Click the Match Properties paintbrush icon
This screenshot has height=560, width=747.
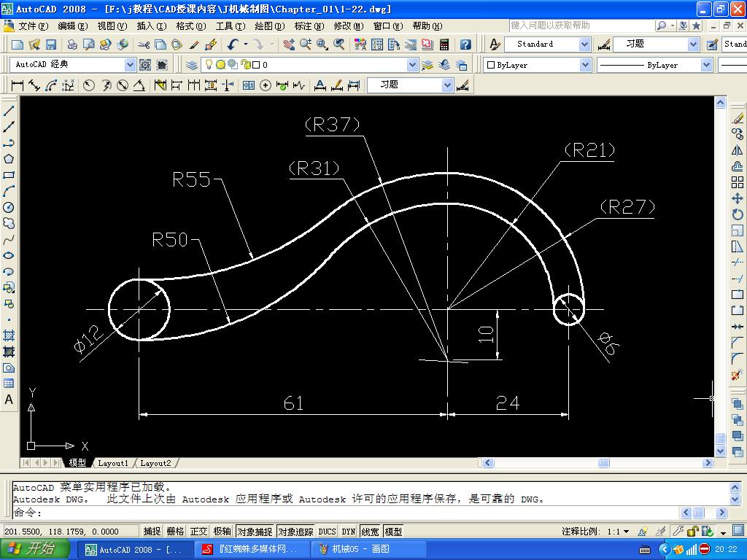[193, 44]
